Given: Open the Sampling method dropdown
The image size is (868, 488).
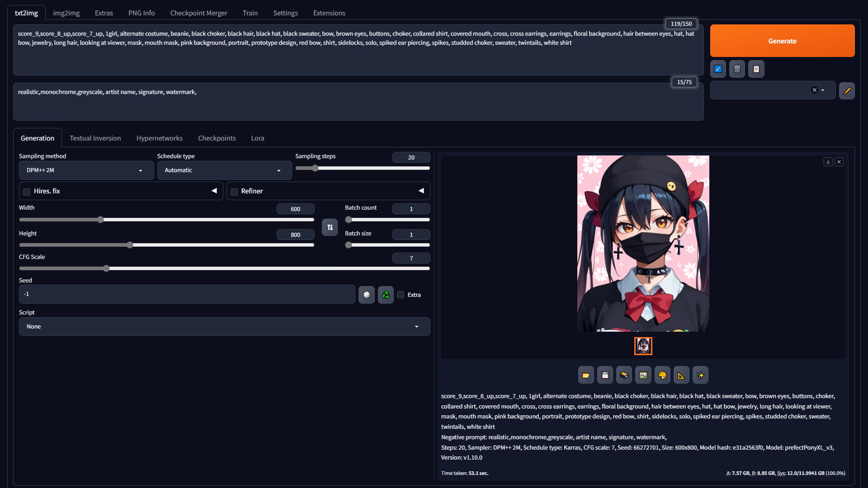Looking at the screenshot, I should [x=86, y=170].
